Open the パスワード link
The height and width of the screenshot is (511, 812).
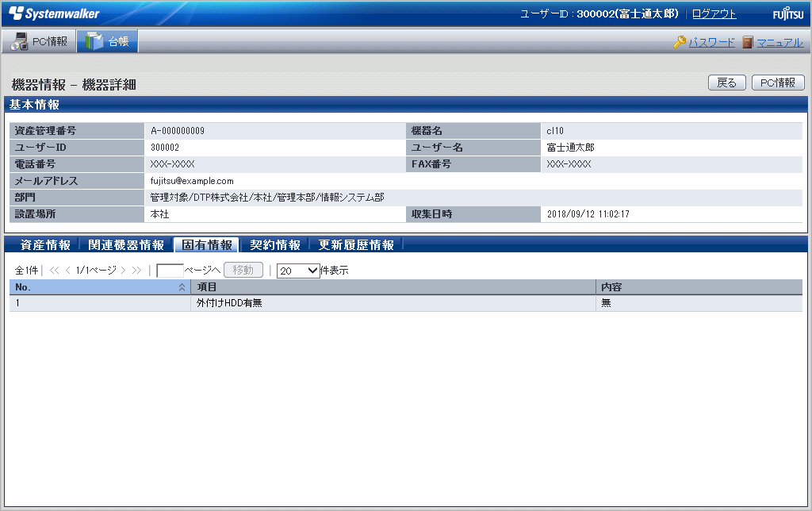pyautogui.click(x=711, y=43)
